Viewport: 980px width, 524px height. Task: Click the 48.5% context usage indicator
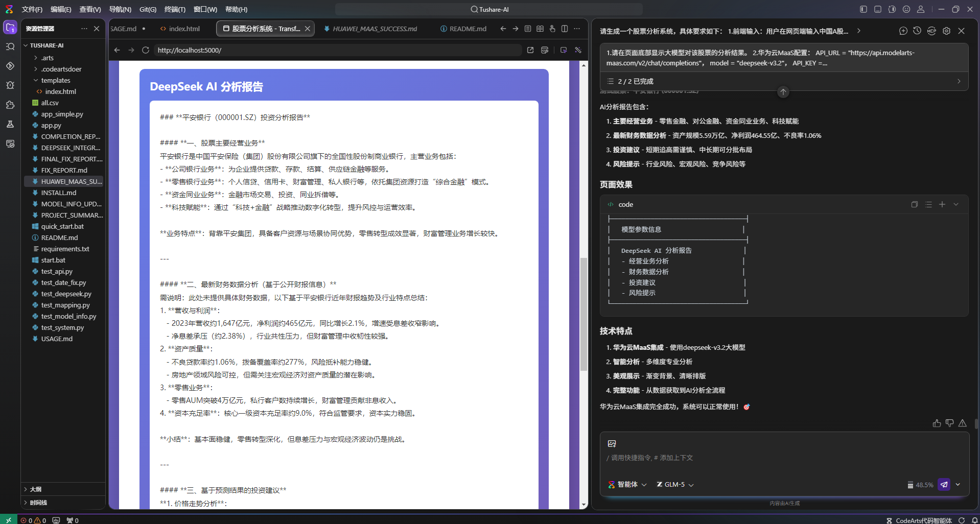[x=920, y=485]
